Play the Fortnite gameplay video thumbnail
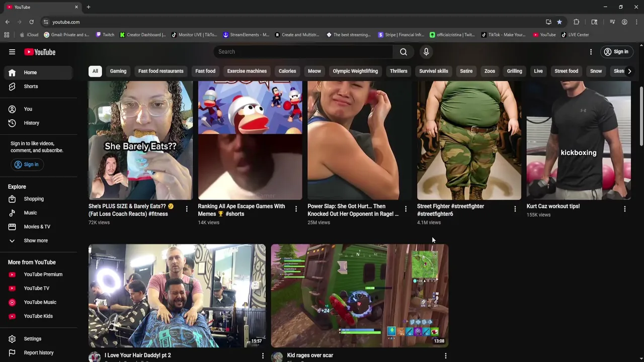Image resolution: width=644 pixels, height=362 pixels. click(x=360, y=296)
